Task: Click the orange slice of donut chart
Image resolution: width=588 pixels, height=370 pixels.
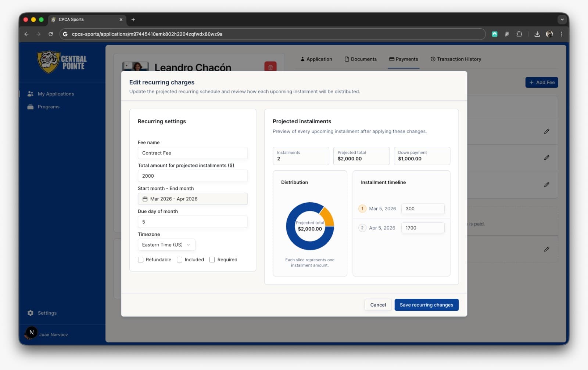Action: [x=326, y=216]
